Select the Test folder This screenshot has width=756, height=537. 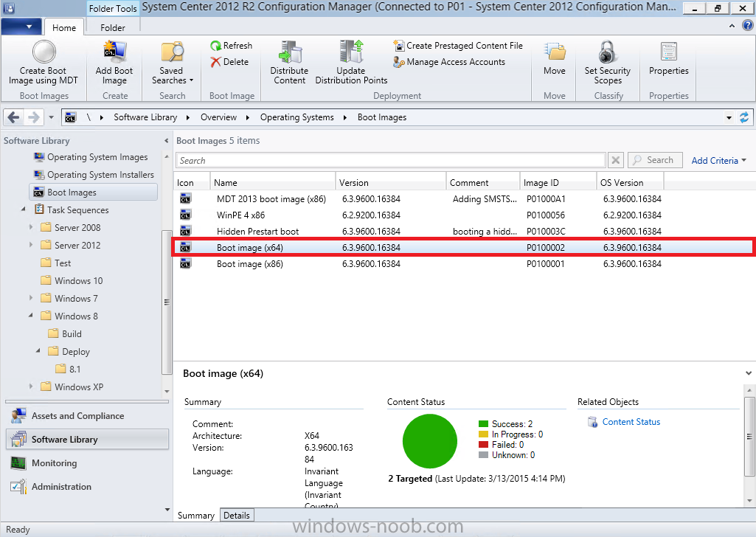[62, 263]
